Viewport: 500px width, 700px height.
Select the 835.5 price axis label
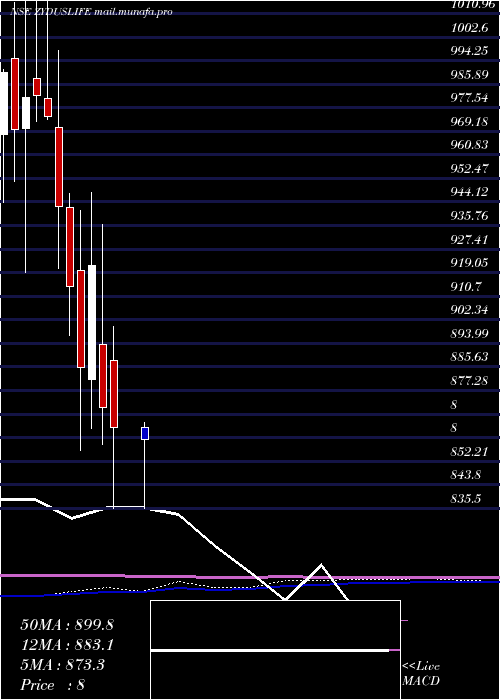(466, 498)
